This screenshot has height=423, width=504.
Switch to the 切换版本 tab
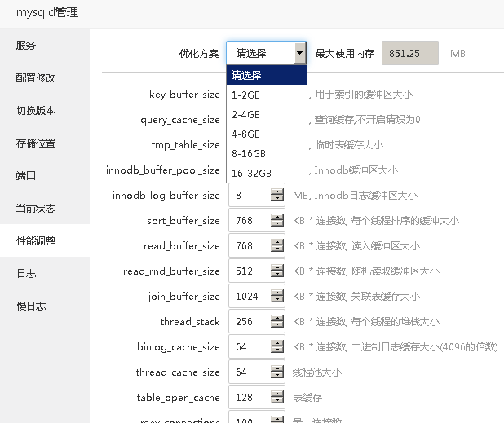coord(45,111)
